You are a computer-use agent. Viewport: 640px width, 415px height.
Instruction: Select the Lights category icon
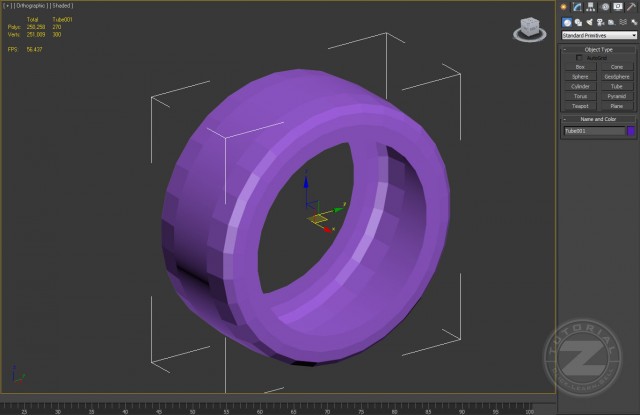[589, 22]
